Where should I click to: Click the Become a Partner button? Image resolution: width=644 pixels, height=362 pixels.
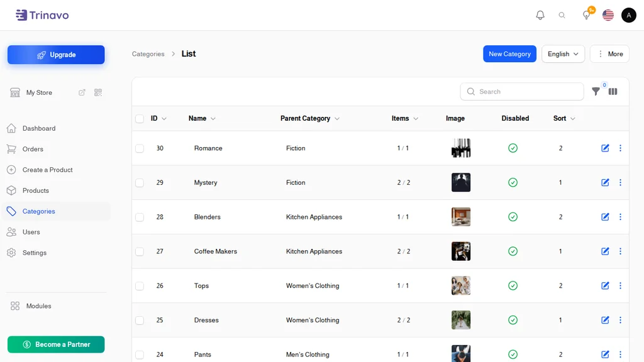click(56, 344)
